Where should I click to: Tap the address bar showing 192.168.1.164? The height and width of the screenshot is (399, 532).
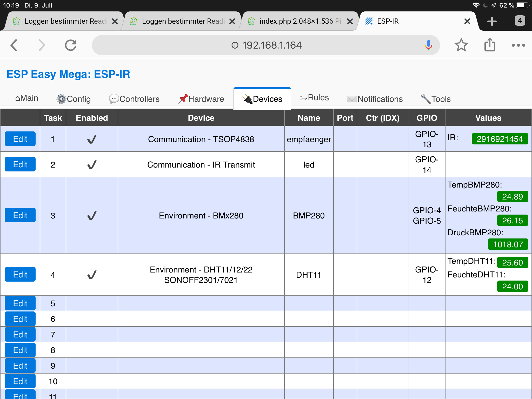coord(266,45)
